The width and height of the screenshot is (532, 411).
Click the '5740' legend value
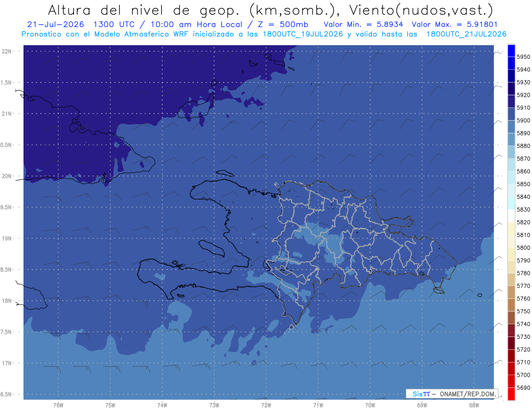point(524,324)
